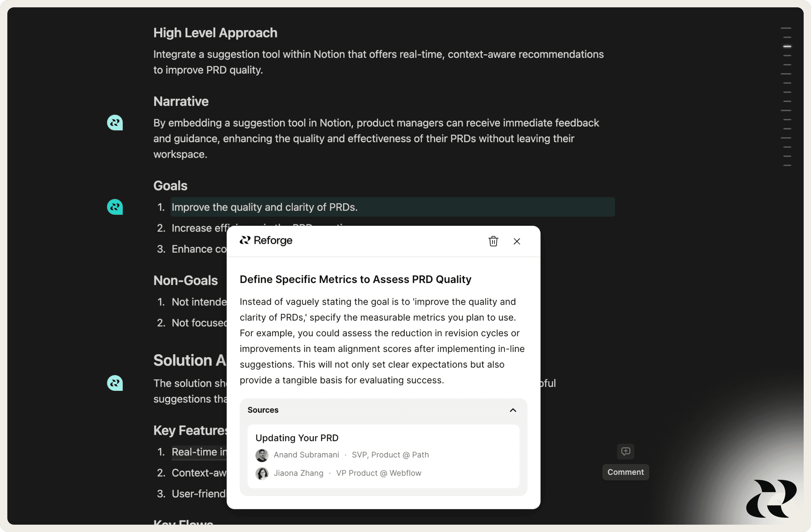Screen dimensions: 811x532
Task: Click the suggestion title about PRD metrics
Action: (x=355, y=279)
